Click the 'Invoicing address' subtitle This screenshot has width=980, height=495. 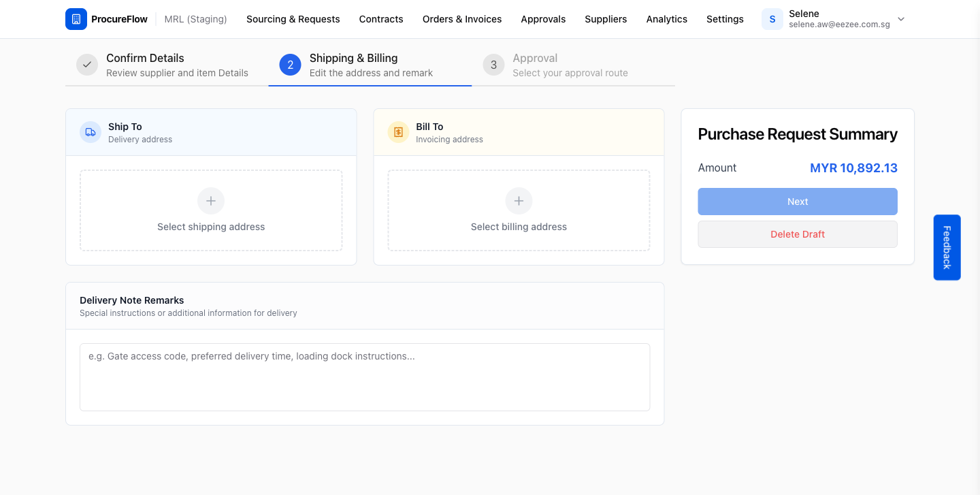449,140
